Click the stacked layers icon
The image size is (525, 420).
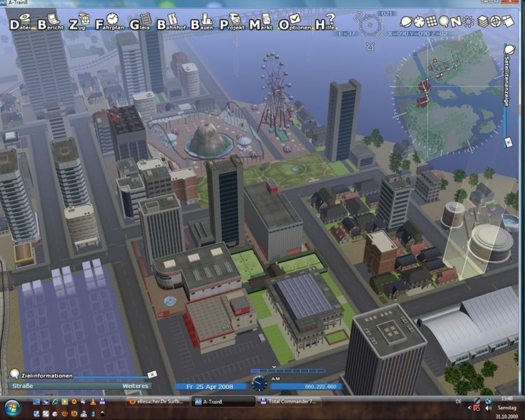483,22
